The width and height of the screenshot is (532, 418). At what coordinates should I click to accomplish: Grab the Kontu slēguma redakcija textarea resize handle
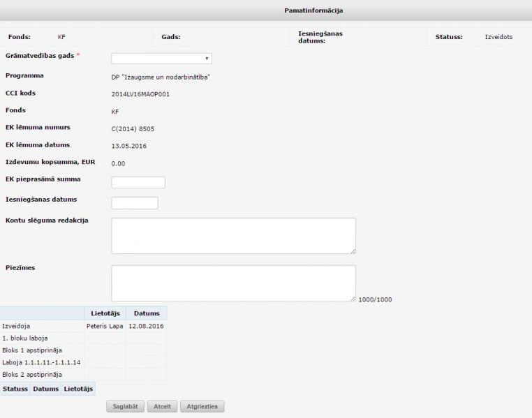tap(353, 251)
